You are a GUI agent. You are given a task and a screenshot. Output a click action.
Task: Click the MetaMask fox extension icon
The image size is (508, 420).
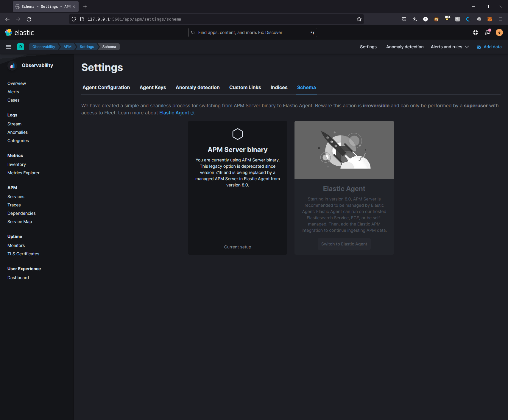click(490, 19)
